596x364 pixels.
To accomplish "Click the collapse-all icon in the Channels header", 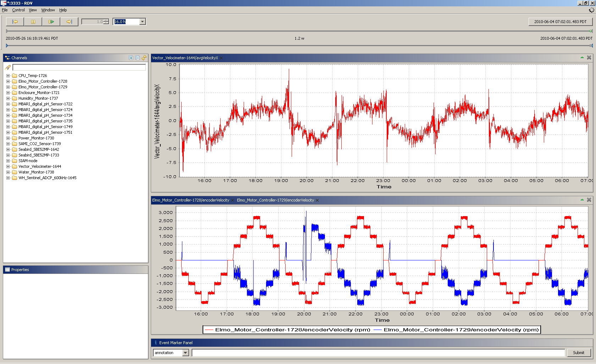I will click(x=137, y=58).
